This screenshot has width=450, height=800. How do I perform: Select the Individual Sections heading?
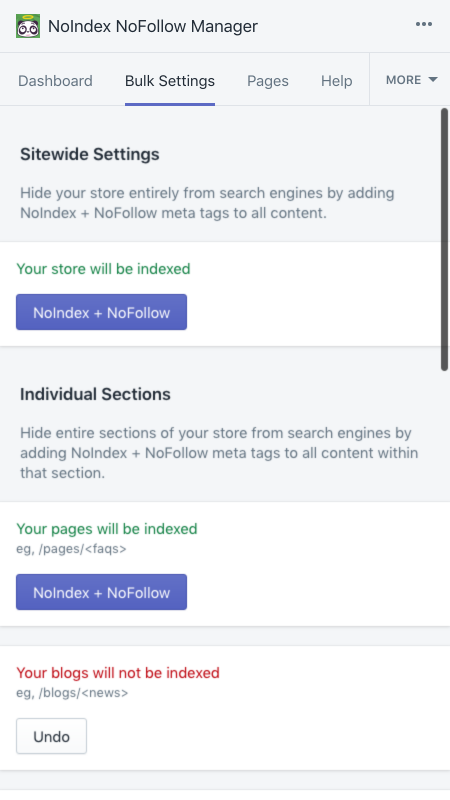point(95,394)
